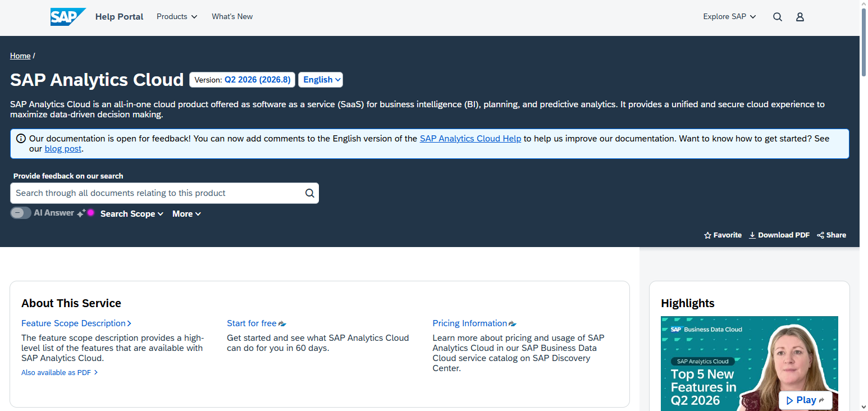Open Help Portal home link

point(119,17)
